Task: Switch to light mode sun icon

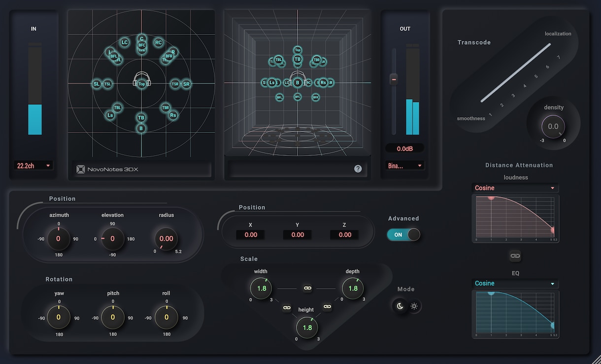Action: pos(414,306)
